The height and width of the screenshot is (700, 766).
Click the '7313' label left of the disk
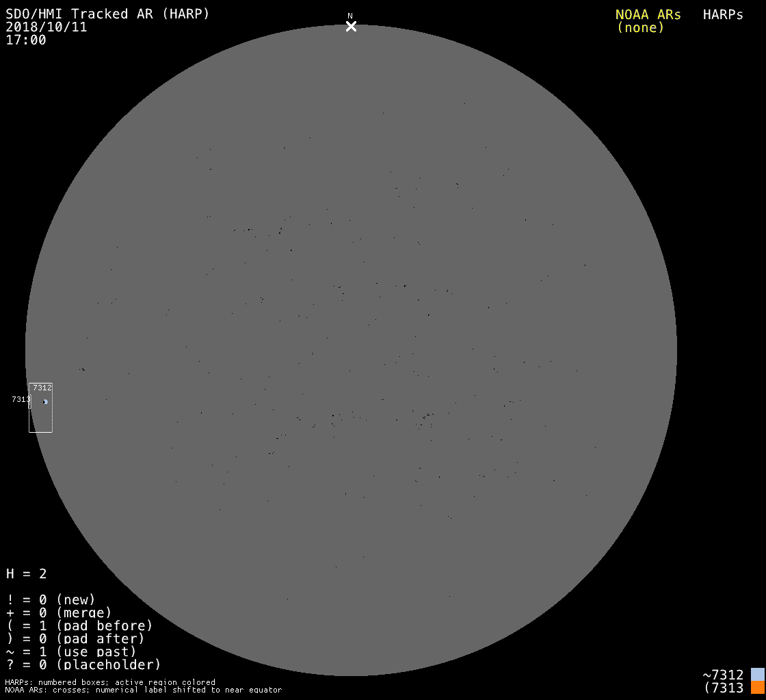20,399
